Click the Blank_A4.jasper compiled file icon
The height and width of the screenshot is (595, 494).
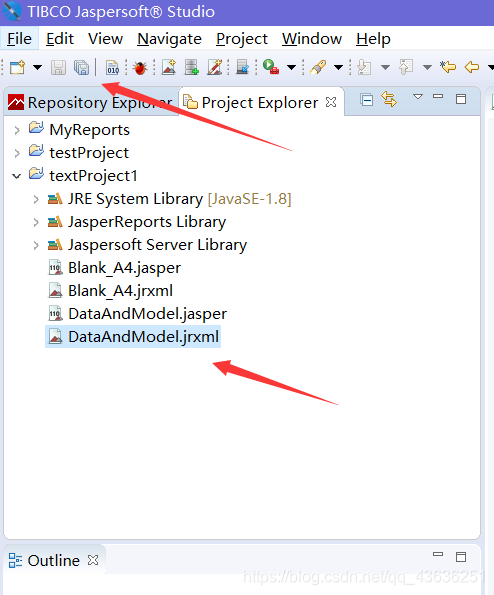coord(55,268)
